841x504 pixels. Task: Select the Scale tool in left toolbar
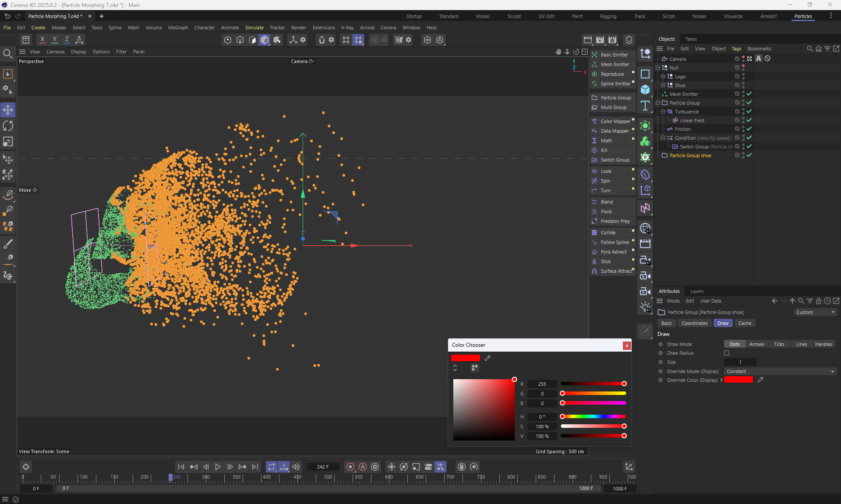pyautogui.click(x=8, y=142)
